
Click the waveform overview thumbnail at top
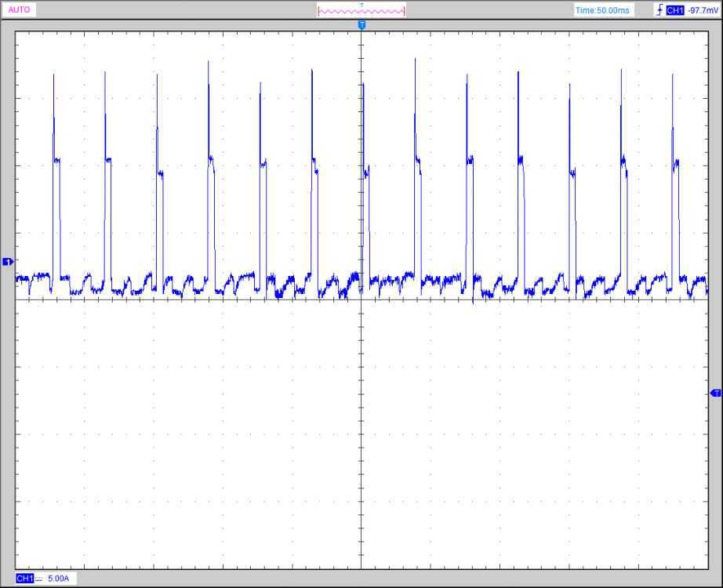[361, 11]
